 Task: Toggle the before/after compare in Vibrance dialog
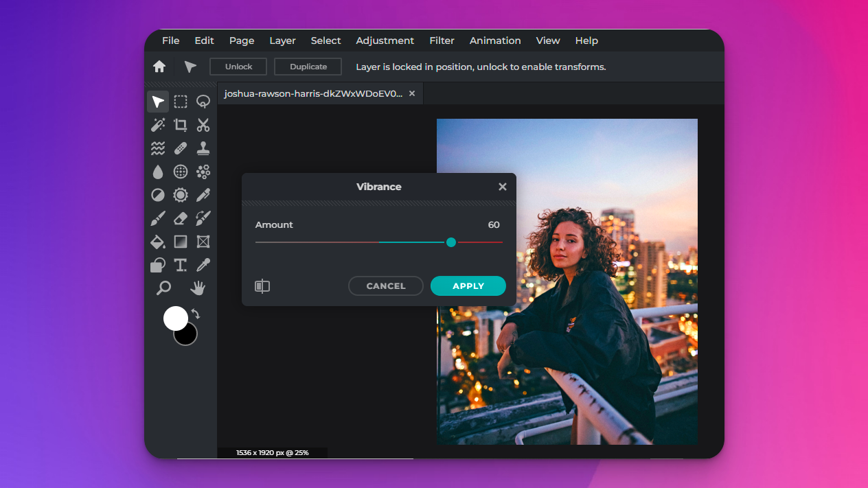[x=262, y=286]
